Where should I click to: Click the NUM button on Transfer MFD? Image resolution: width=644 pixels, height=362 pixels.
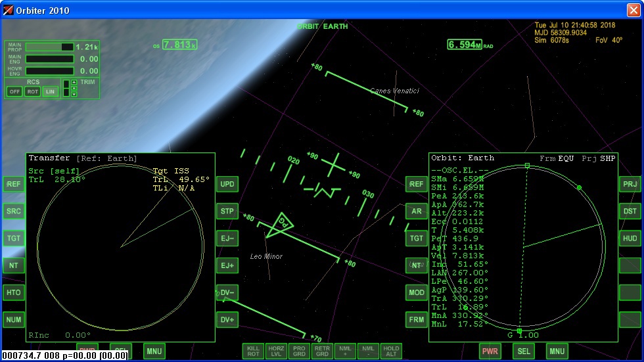pos(14,320)
